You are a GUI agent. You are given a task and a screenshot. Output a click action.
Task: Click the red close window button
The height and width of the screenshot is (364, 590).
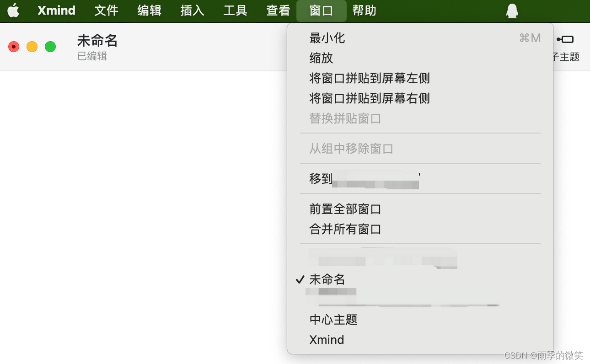click(14, 47)
